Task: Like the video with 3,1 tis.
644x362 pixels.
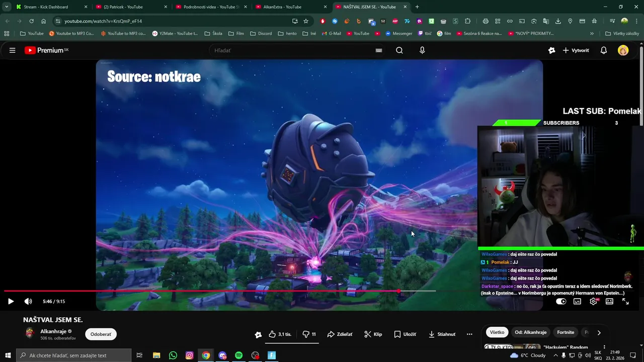Action: (280, 334)
